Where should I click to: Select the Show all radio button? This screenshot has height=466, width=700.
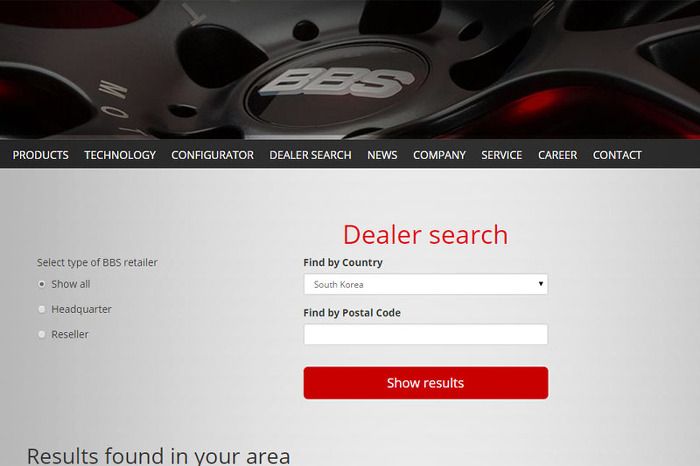click(42, 284)
